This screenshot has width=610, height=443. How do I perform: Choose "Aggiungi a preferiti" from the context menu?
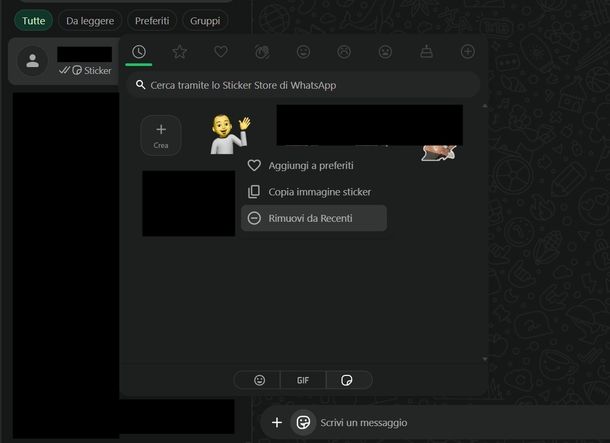click(x=310, y=165)
